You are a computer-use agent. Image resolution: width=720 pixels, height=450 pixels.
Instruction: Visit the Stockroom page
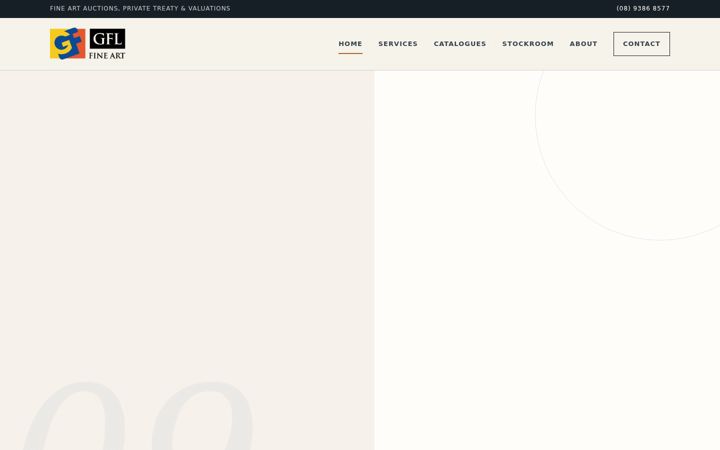click(x=528, y=44)
